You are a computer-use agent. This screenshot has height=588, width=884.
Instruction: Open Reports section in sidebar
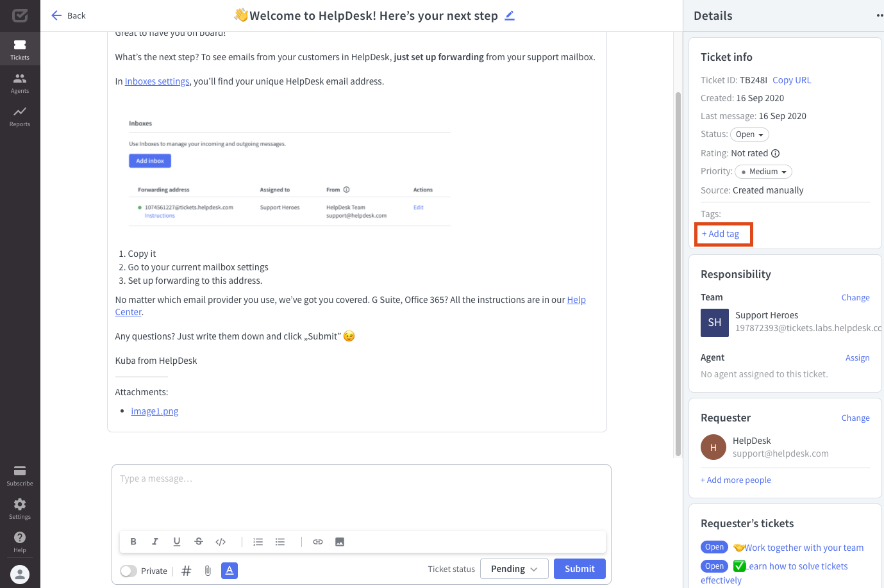coord(20,116)
